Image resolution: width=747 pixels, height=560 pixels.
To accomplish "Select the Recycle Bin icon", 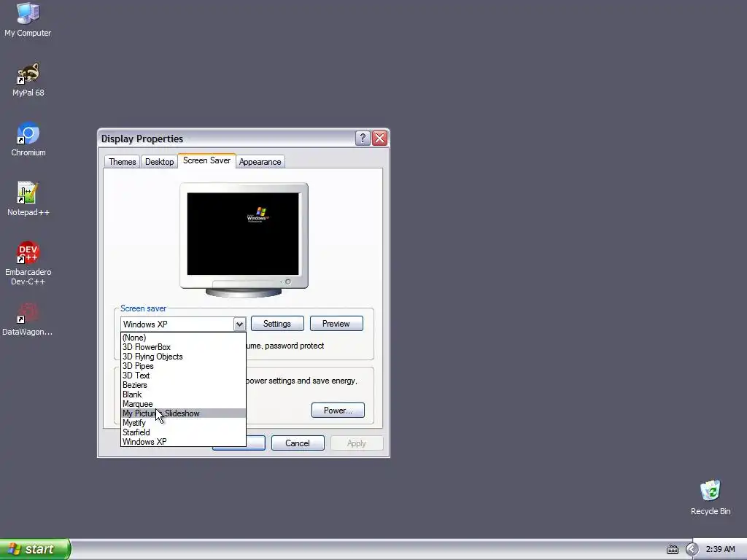I will coord(711,497).
